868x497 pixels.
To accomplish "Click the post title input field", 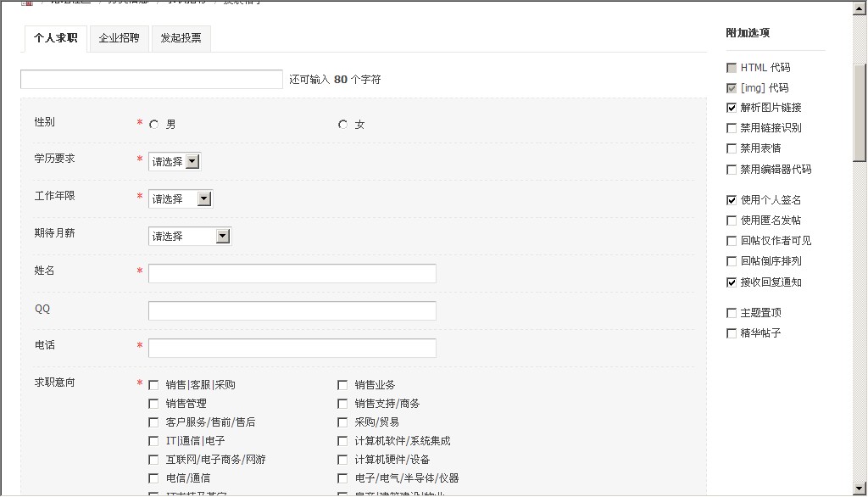I will coord(152,79).
